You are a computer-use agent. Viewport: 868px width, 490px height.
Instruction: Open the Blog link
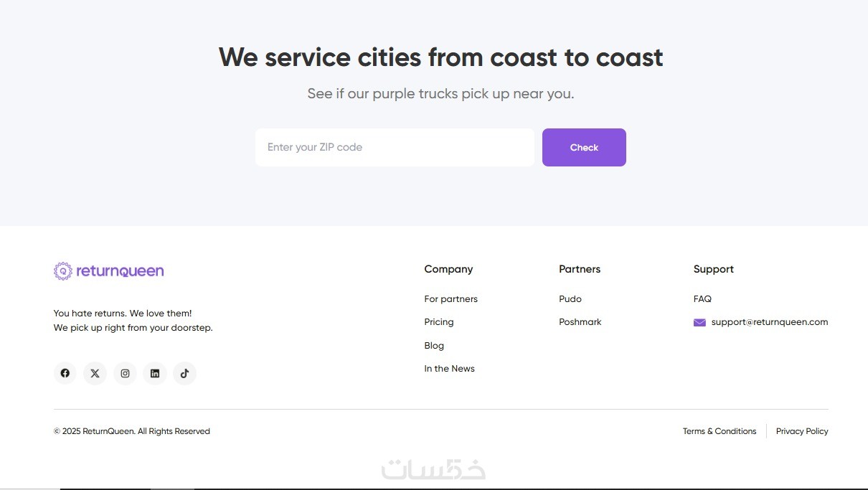(434, 346)
